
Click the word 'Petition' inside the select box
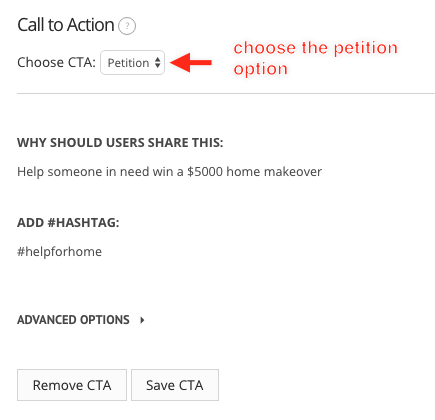pos(128,63)
